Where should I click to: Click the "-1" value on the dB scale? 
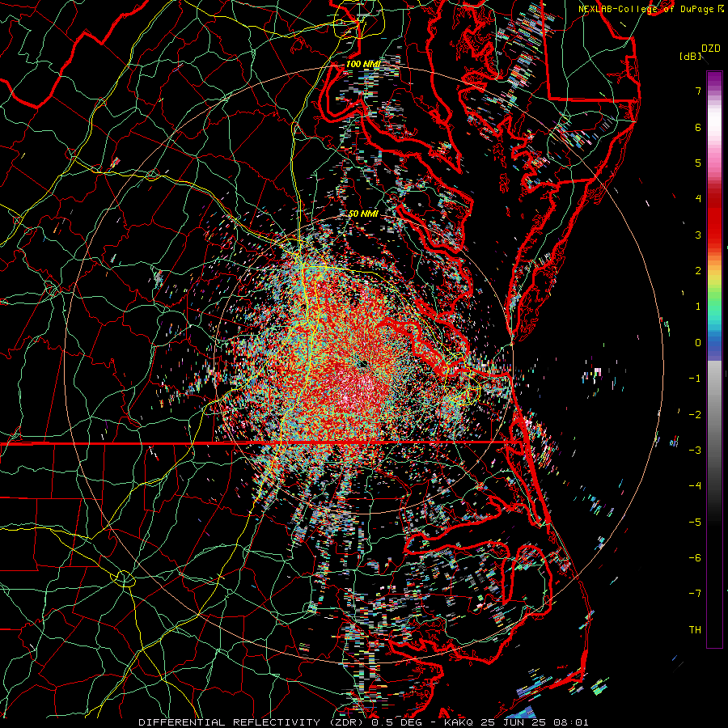(x=695, y=379)
